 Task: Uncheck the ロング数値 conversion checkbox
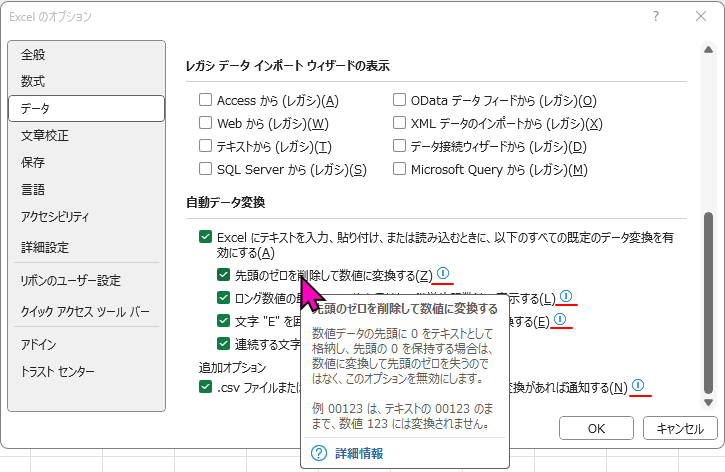point(223,298)
